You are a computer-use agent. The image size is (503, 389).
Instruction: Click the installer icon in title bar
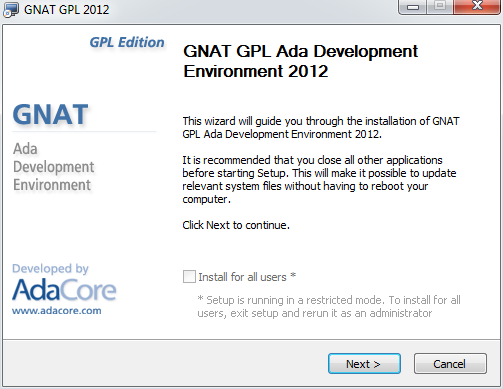tap(11, 9)
